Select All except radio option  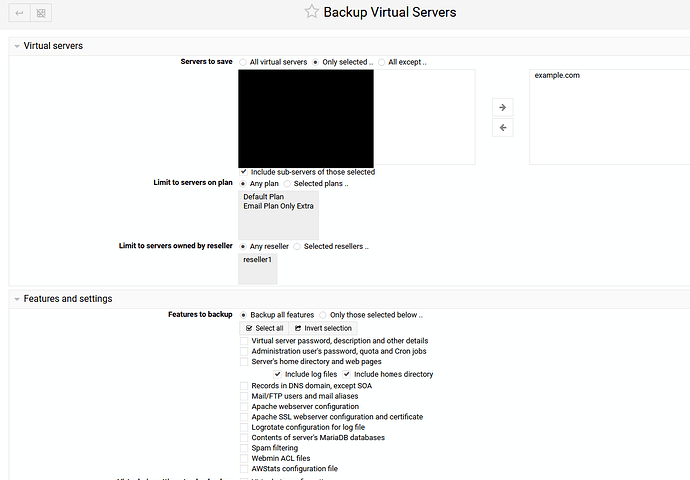pos(382,62)
